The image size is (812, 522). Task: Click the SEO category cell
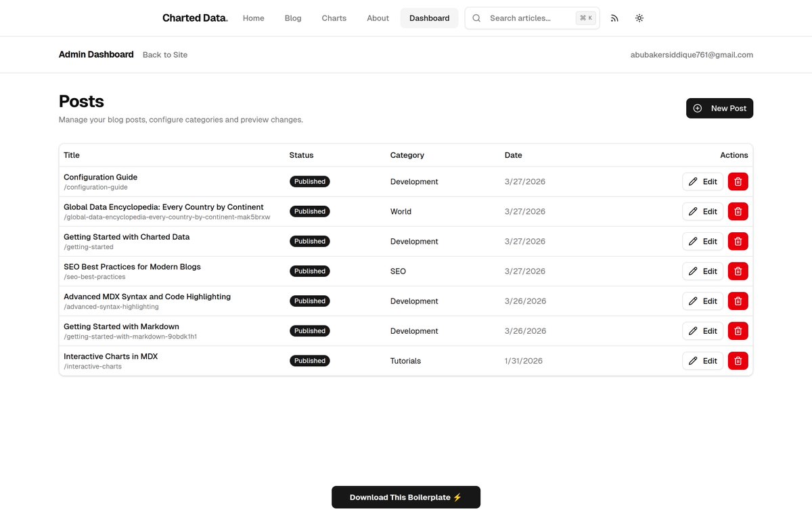point(398,271)
